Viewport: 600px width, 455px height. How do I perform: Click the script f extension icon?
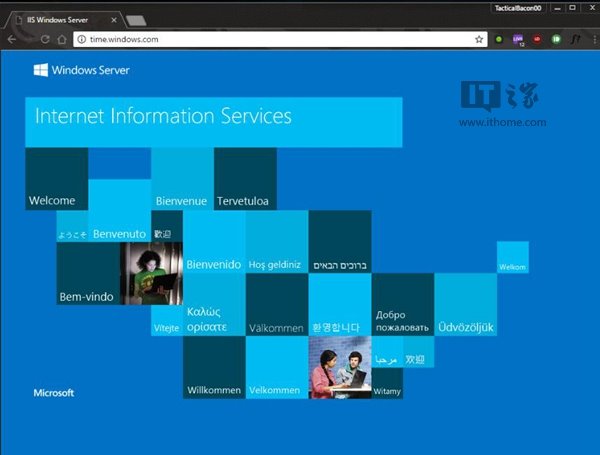click(x=576, y=39)
